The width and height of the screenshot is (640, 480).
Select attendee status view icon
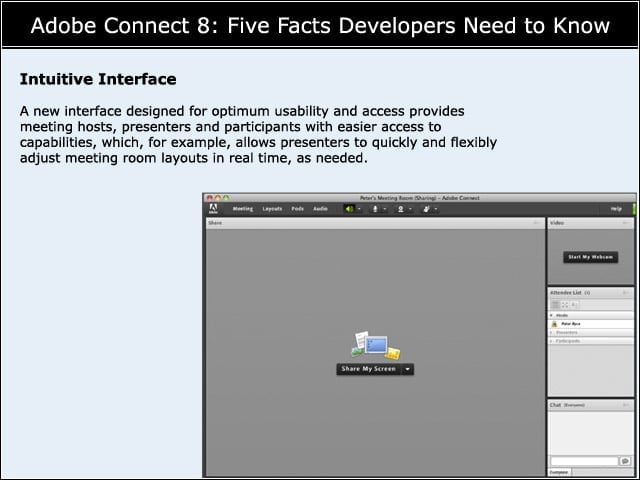tap(574, 305)
